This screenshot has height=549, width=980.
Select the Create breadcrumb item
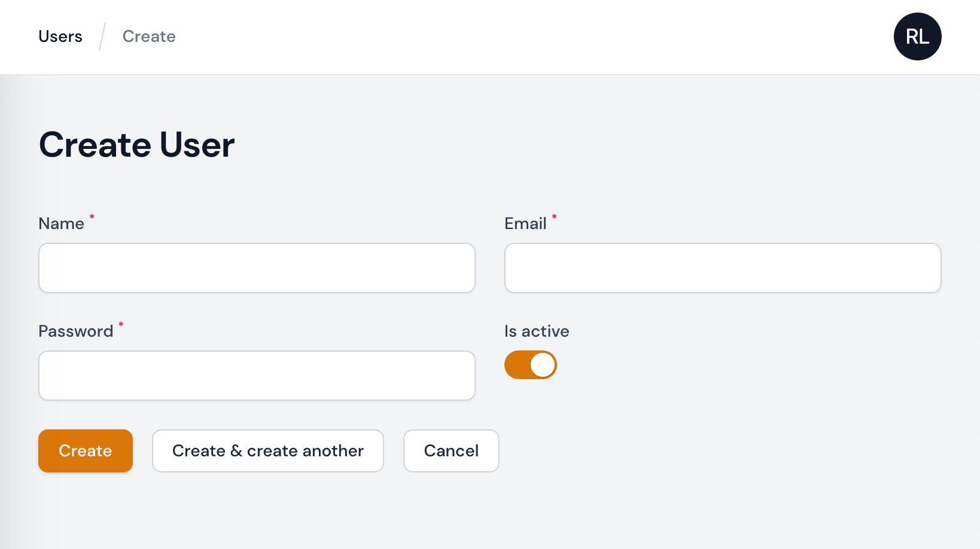(149, 36)
